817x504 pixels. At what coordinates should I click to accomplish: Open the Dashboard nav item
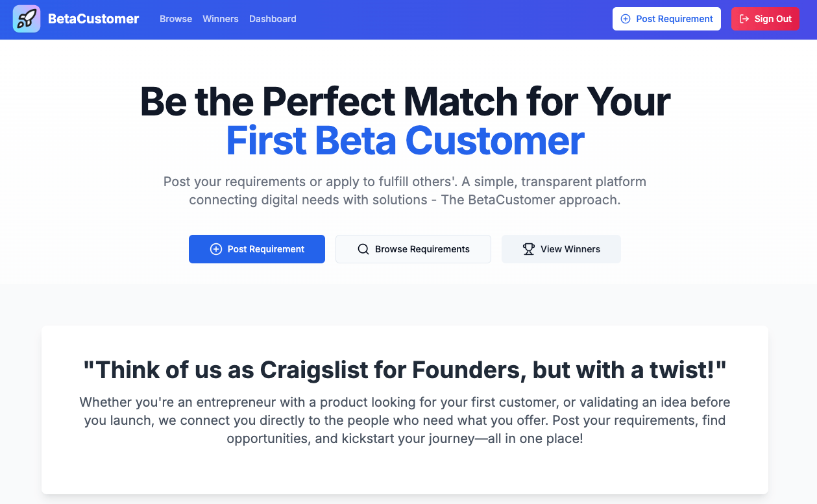(273, 19)
